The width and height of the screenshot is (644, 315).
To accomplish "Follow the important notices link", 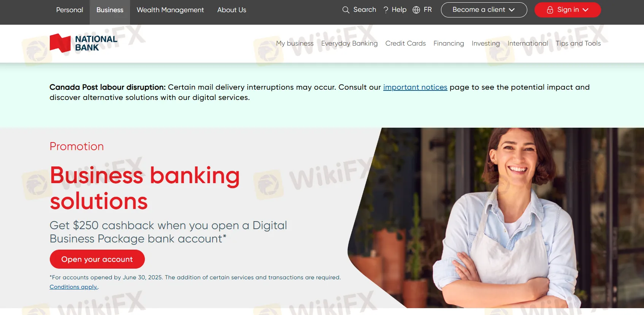I will tap(415, 87).
